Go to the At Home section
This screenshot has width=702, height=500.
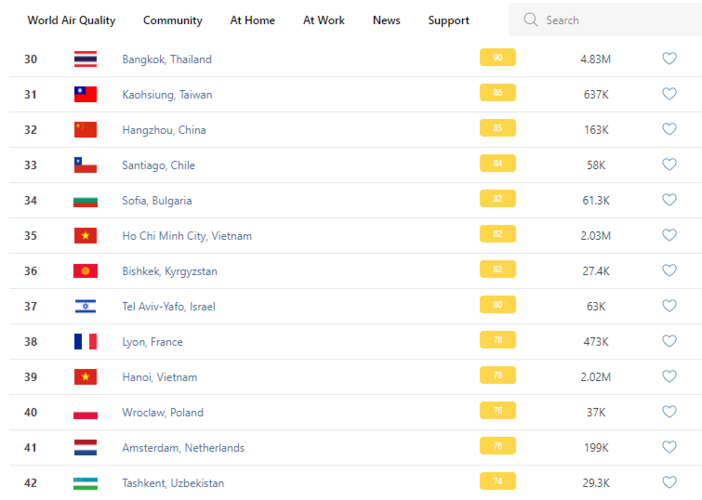[251, 20]
